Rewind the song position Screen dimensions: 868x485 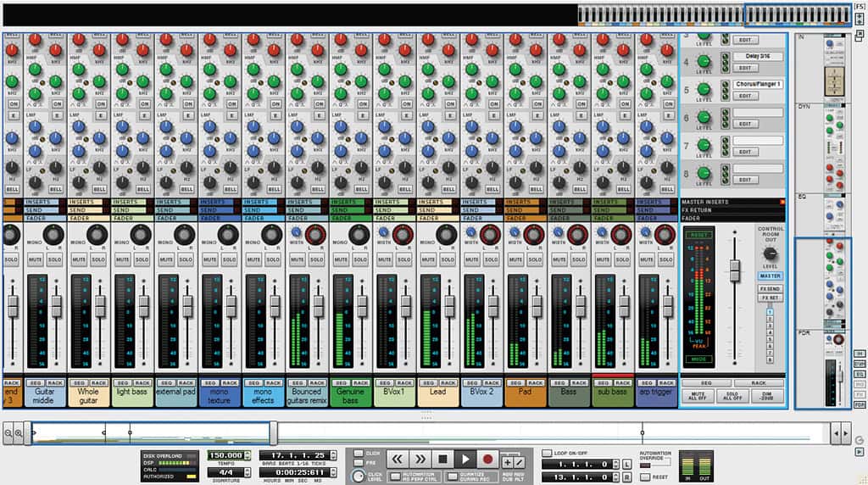[x=397, y=459]
